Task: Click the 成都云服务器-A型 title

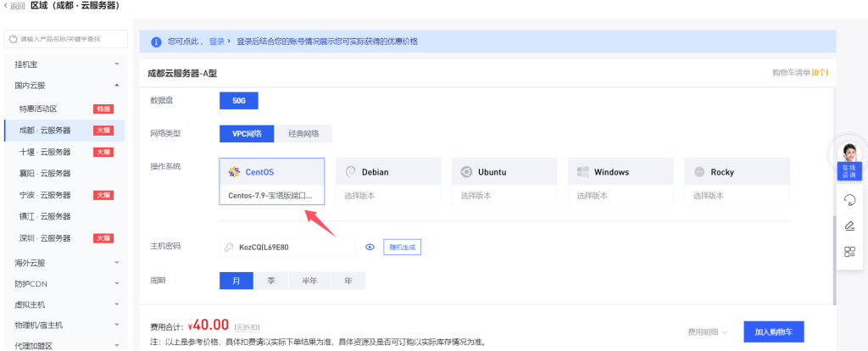Action: pyautogui.click(x=182, y=73)
